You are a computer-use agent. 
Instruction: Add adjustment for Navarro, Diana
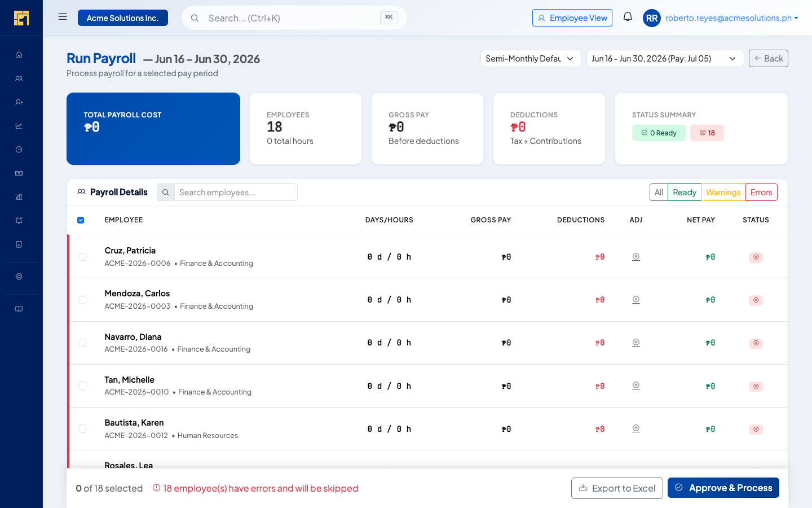(636, 343)
